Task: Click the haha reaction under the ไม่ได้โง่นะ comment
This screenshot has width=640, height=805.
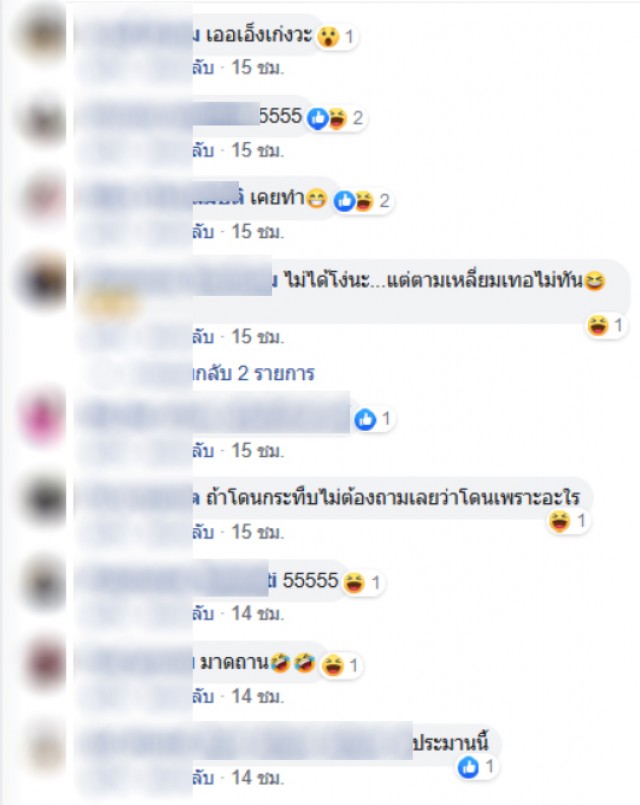Action: (x=598, y=325)
